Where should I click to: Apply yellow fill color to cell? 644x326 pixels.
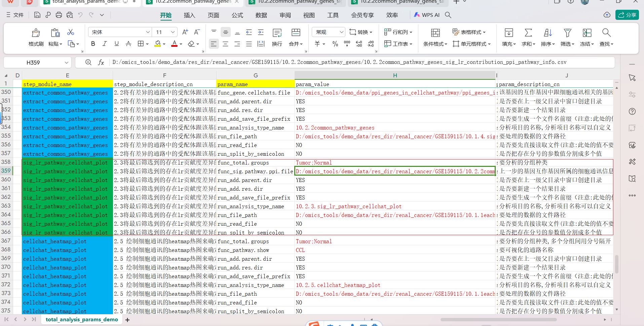157,44
